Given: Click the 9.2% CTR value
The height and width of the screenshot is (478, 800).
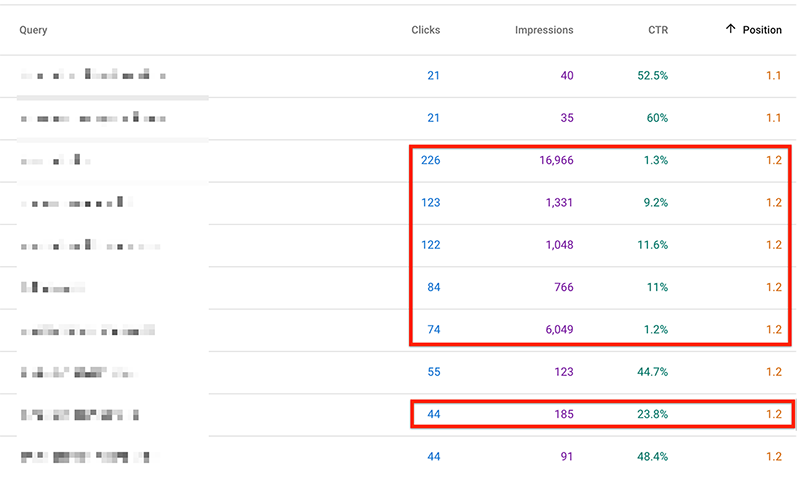Looking at the screenshot, I should 656,203.
